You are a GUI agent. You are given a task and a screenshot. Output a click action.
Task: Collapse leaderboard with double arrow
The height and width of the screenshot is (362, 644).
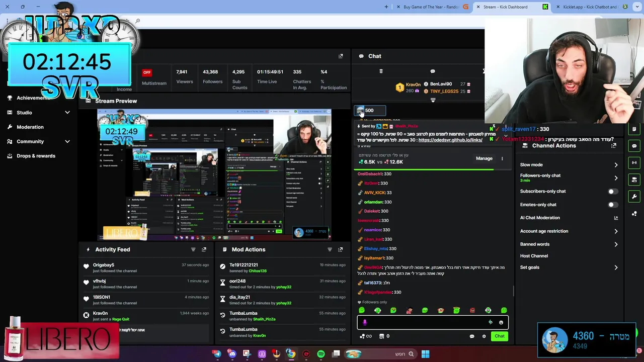coord(433,100)
